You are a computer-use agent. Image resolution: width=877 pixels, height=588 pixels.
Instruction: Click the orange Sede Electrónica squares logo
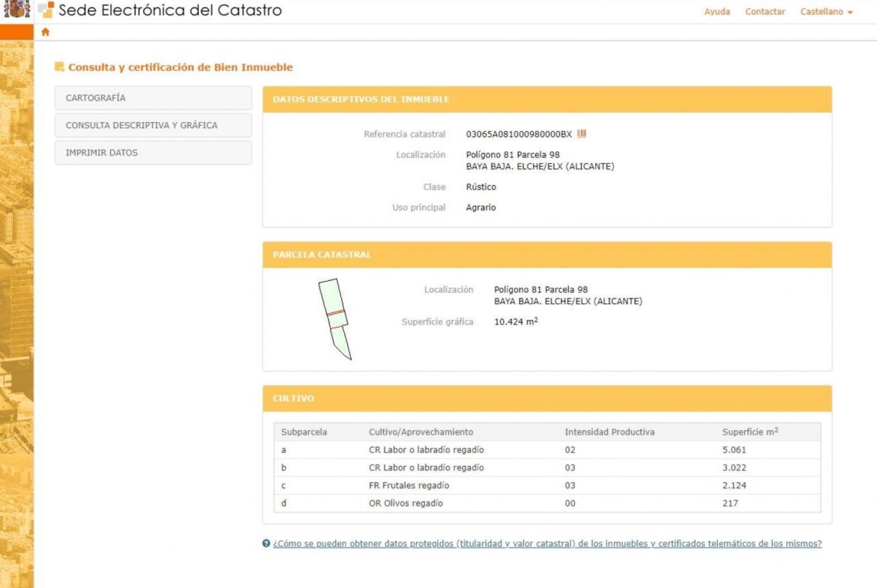pyautogui.click(x=46, y=10)
